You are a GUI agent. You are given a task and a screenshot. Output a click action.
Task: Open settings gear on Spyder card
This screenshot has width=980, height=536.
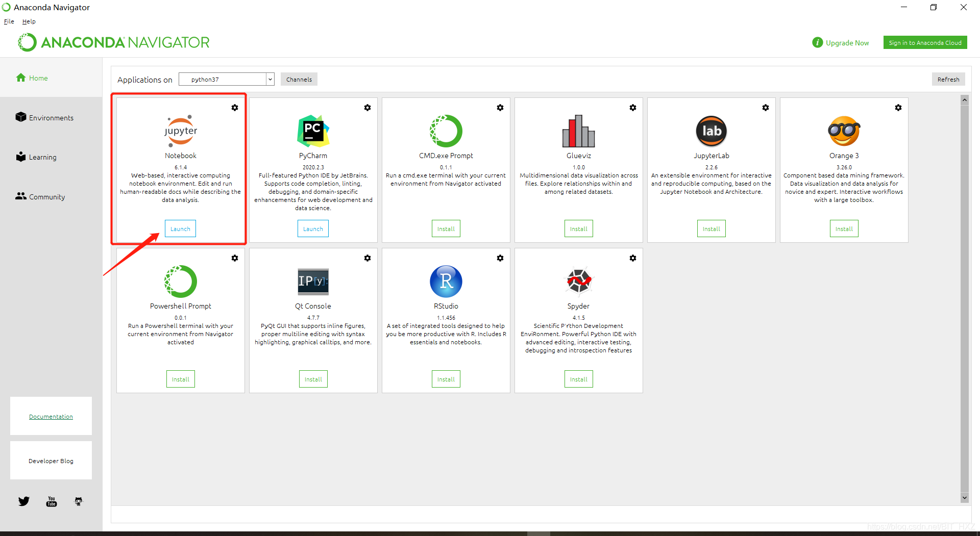click(633, 258)
